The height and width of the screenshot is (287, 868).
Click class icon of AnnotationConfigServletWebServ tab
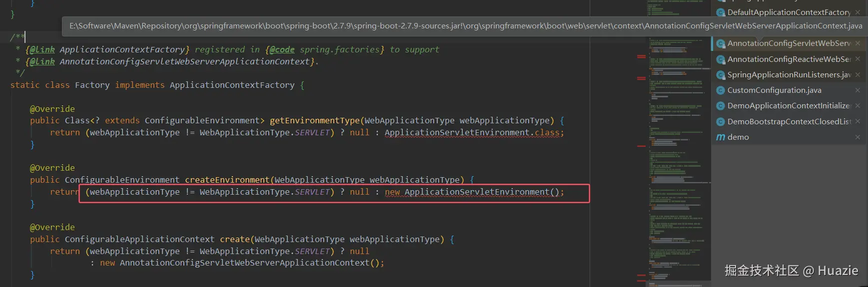(x=721, y=43)
